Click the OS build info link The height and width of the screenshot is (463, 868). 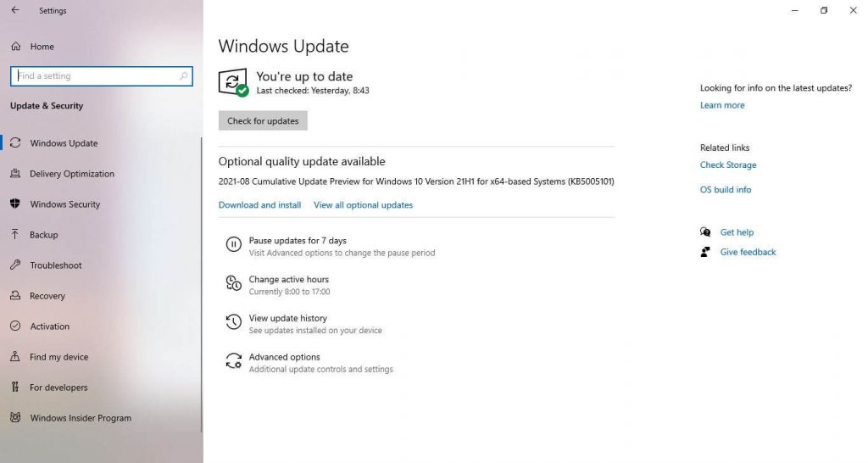point(726,189)
